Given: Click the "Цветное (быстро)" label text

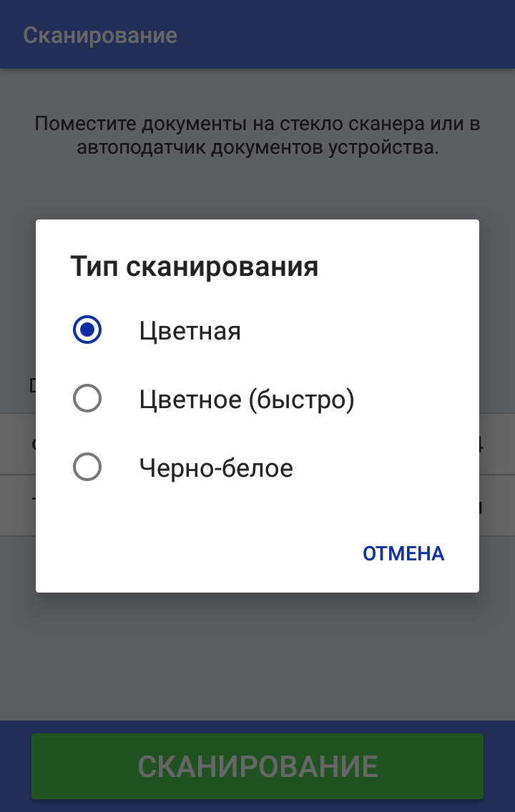Looking at the screenshot, I should [247, 400].
